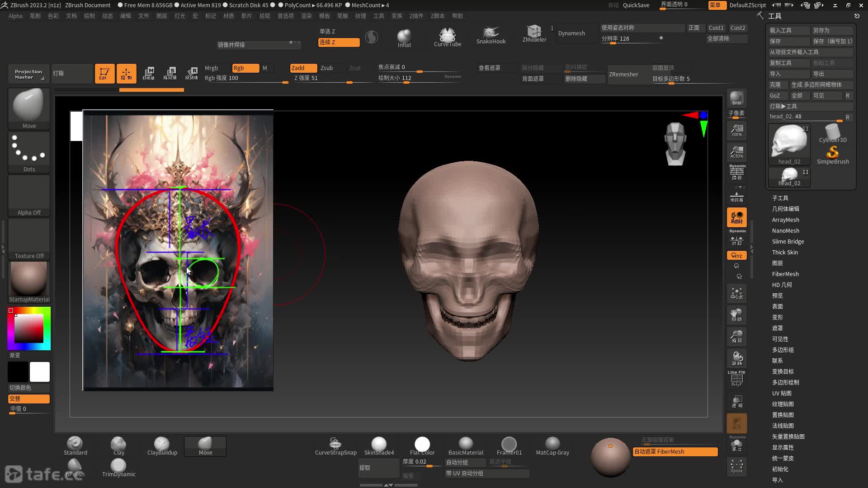Select the CurveStrapSnap brush
This screenshot has width=868, height=488.
335,446
